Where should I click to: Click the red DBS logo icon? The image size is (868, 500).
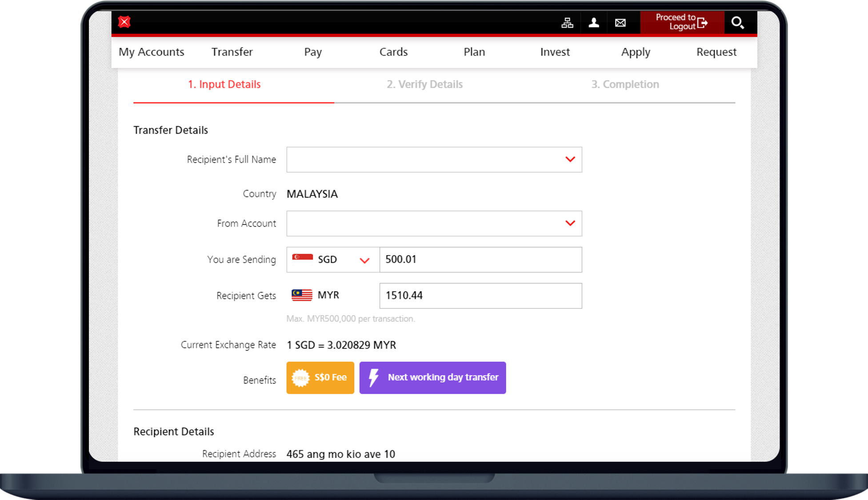click(x=124, y=22)
